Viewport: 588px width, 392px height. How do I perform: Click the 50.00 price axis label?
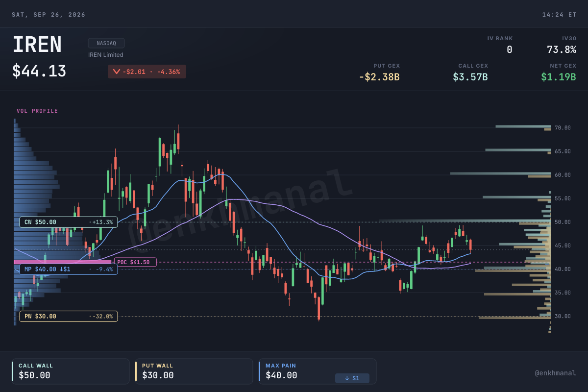point(563,222)
